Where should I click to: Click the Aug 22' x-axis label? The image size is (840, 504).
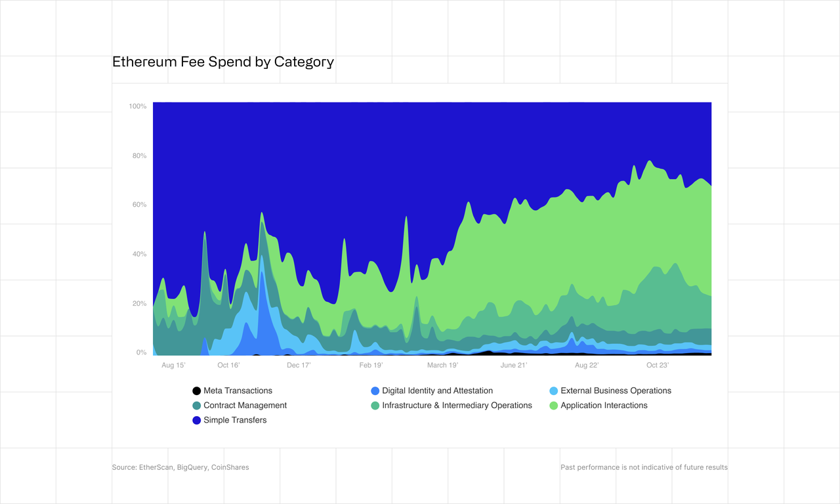click(x=587, y=366)
